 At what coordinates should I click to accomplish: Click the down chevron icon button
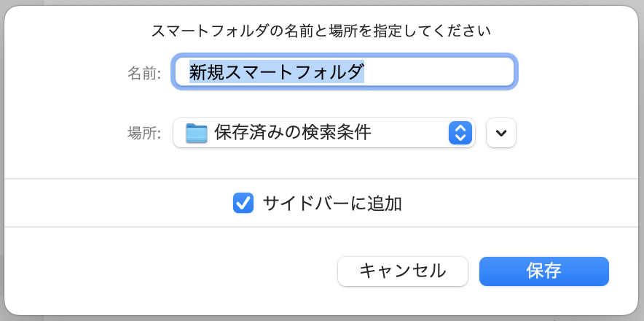point(500,133)
